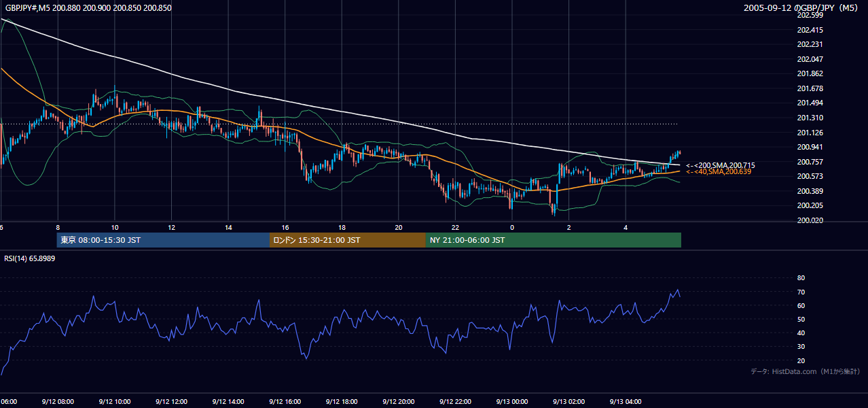Click price axis label 201.494
The height and width of the screenshot is (408, 868).
[x=810, y=103]
